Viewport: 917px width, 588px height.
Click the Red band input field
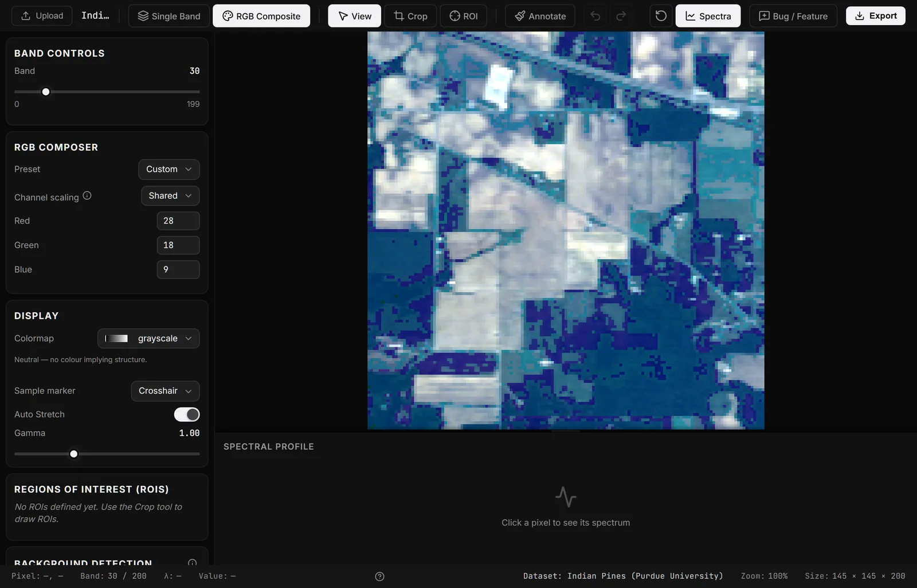coord(178,221)
